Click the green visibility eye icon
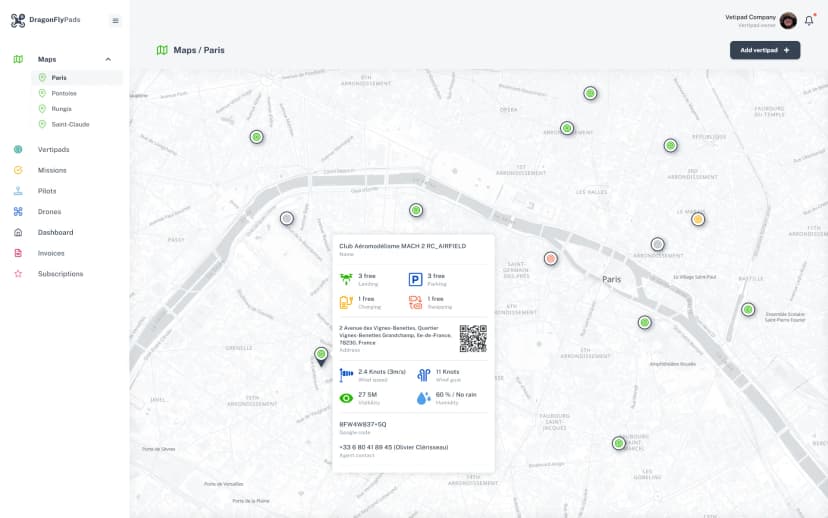Screen dimensions: 828x518 [346, 398]
